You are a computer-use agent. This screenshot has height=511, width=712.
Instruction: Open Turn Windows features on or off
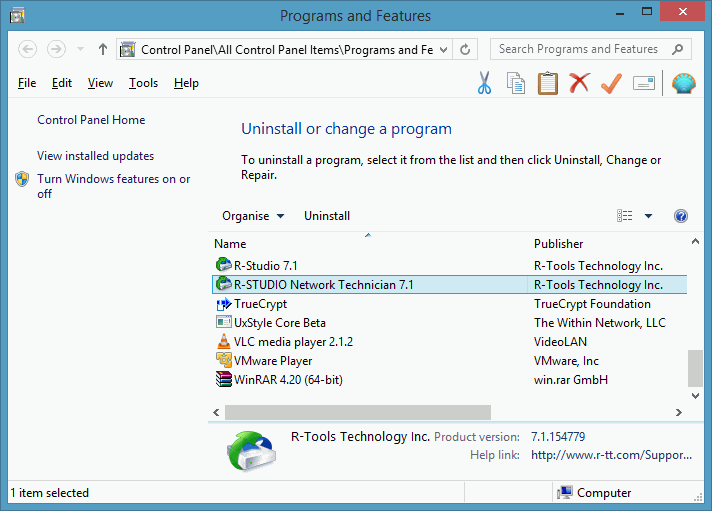[x=114, y=186]
